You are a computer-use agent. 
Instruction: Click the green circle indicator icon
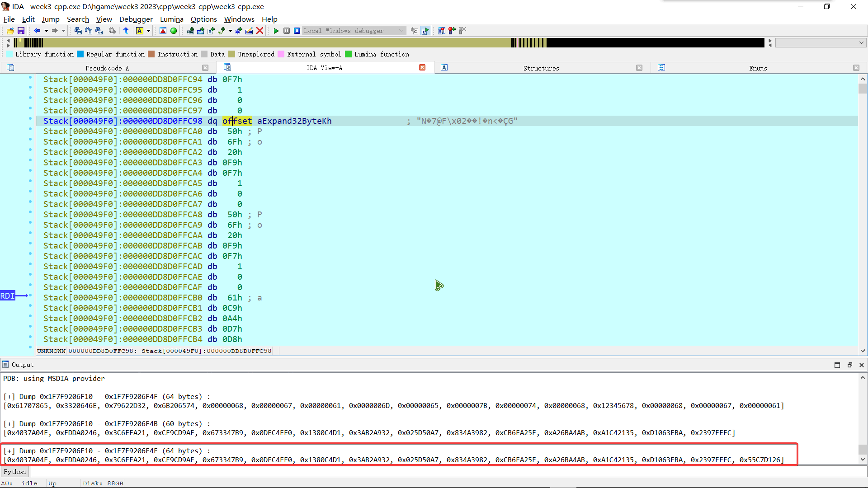click(174, 31)
